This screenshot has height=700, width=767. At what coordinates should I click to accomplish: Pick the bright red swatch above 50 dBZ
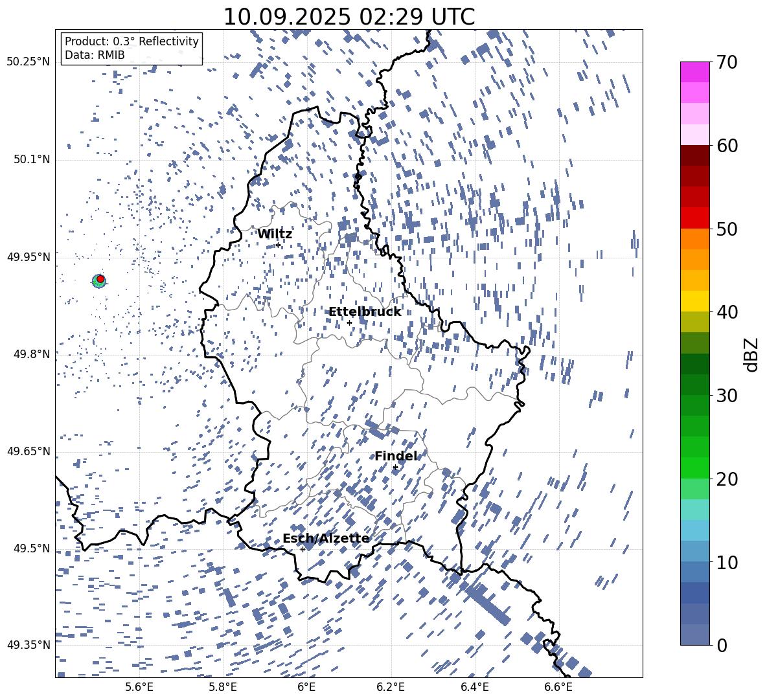694,218
